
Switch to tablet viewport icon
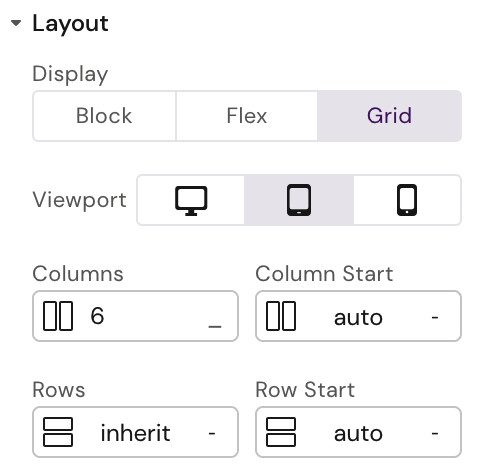click(299, 200)
